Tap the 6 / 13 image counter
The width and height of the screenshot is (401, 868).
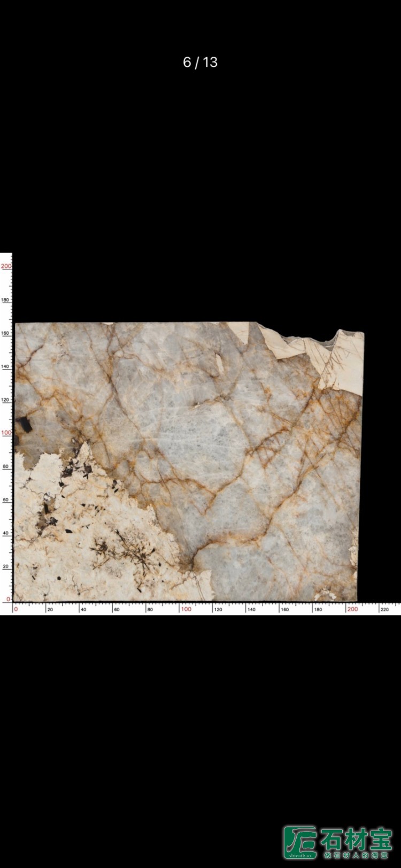tap(200, 63)
